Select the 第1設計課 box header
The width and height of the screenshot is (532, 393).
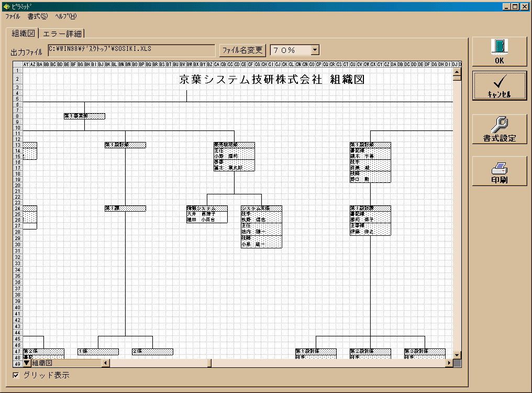pyautogui.click(x=370, y=208)
